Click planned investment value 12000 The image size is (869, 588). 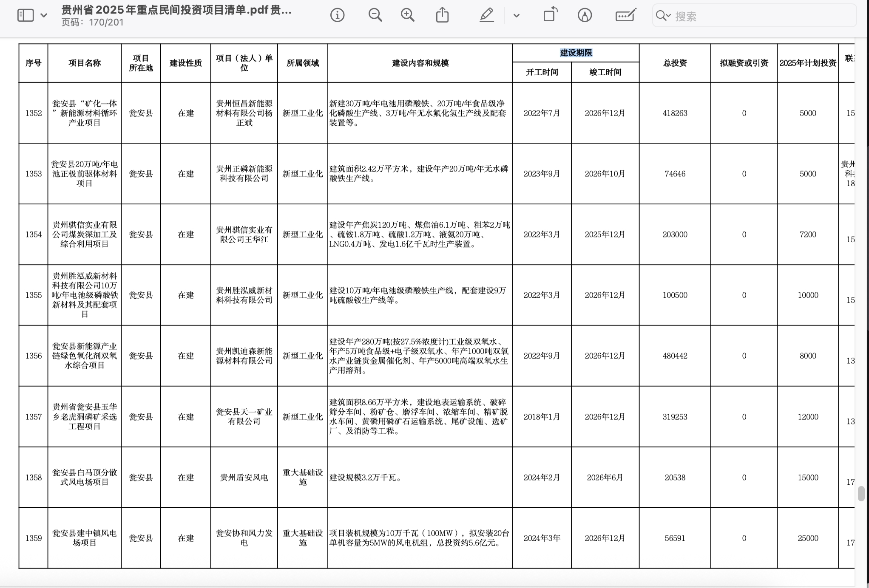808,417
